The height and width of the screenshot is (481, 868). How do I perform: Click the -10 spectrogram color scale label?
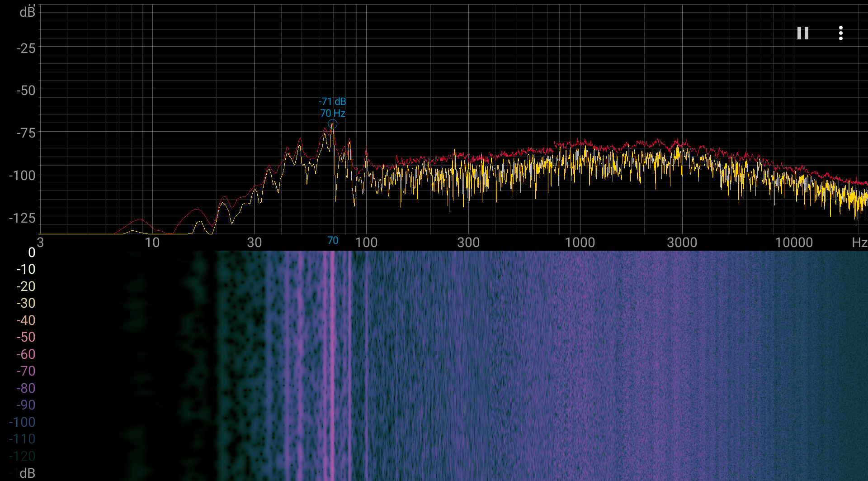[x=26, y=269]
